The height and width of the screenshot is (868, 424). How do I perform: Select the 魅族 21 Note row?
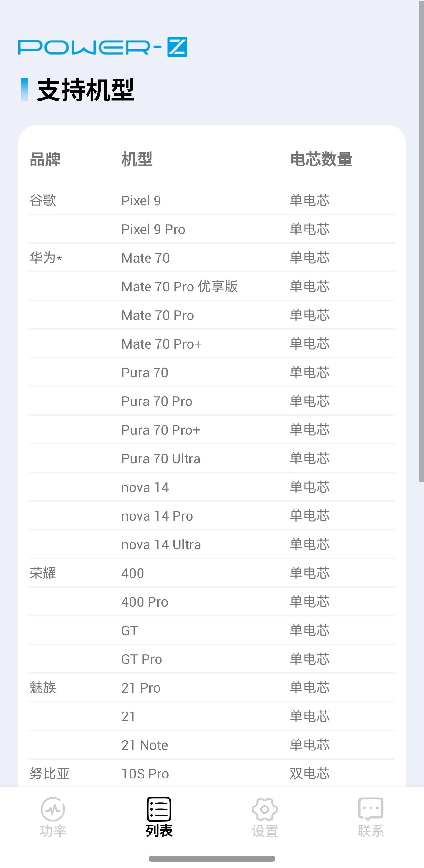[145, 745]
